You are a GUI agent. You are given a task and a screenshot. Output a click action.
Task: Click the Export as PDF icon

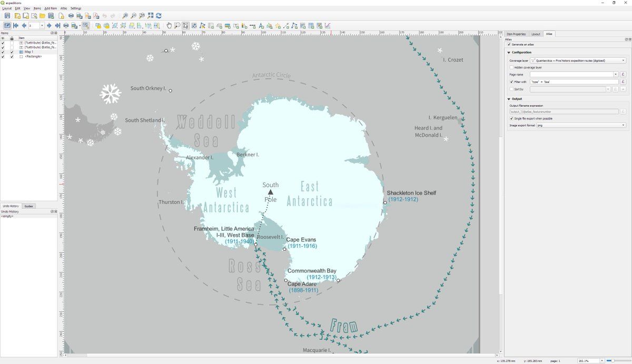pos(96,16)
